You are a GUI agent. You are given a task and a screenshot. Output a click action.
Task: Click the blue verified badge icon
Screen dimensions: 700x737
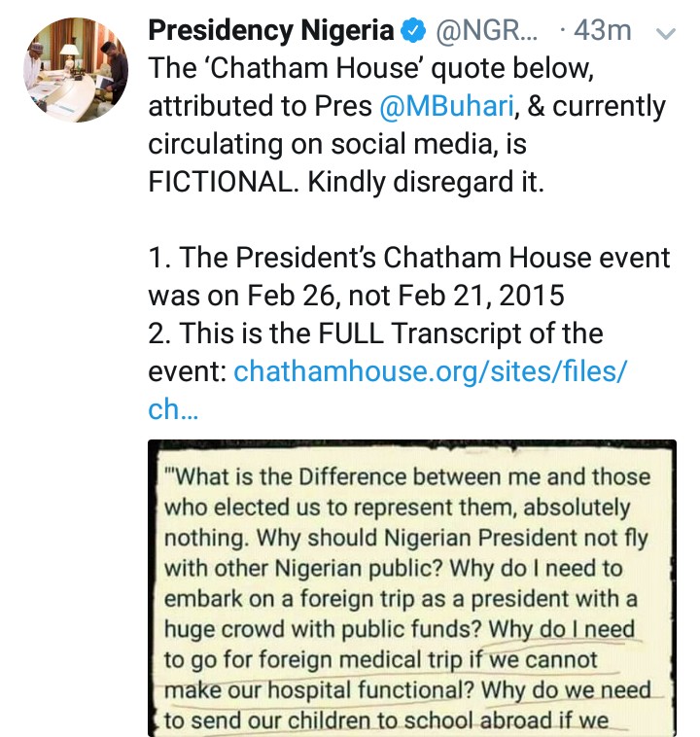click(413, 32)
